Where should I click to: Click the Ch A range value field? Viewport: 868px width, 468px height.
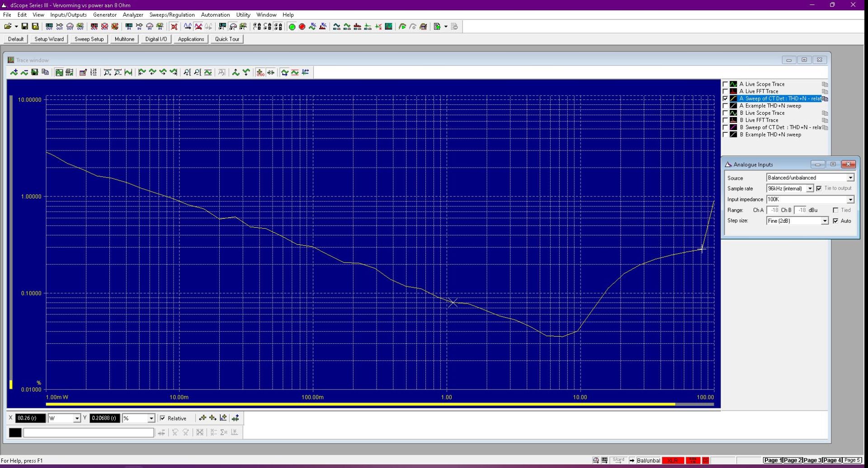773,210
